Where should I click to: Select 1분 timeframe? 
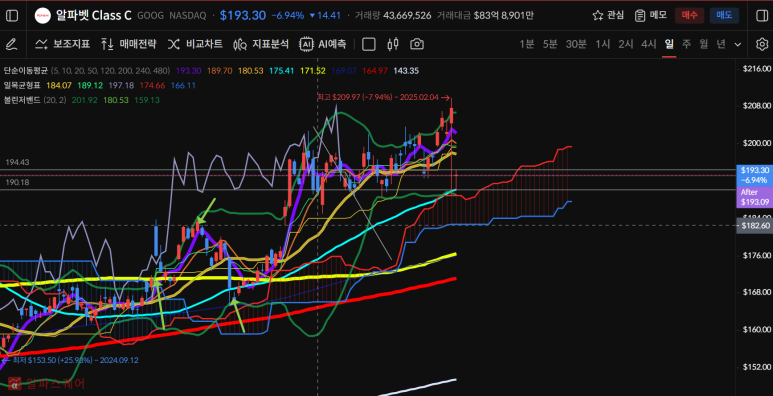527,45
